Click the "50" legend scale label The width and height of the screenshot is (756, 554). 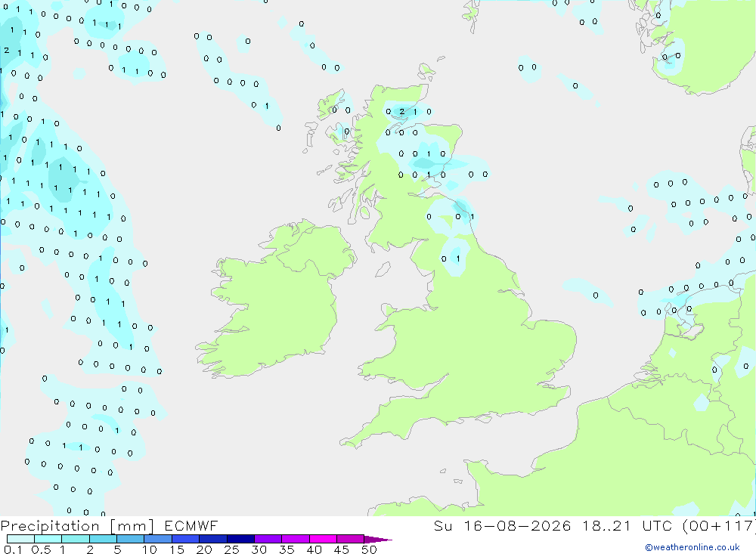pyautogui.click(x=369, y=549)
